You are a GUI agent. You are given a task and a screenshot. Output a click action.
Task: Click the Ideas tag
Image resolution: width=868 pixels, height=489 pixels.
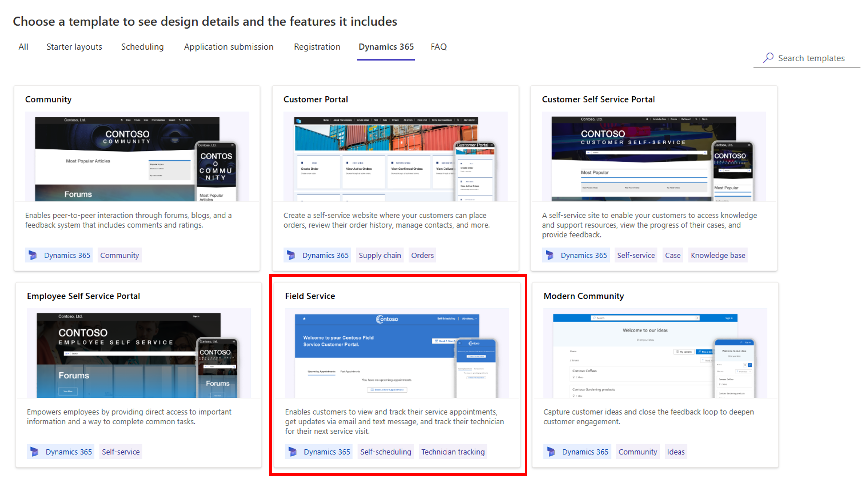coord(676,452)
